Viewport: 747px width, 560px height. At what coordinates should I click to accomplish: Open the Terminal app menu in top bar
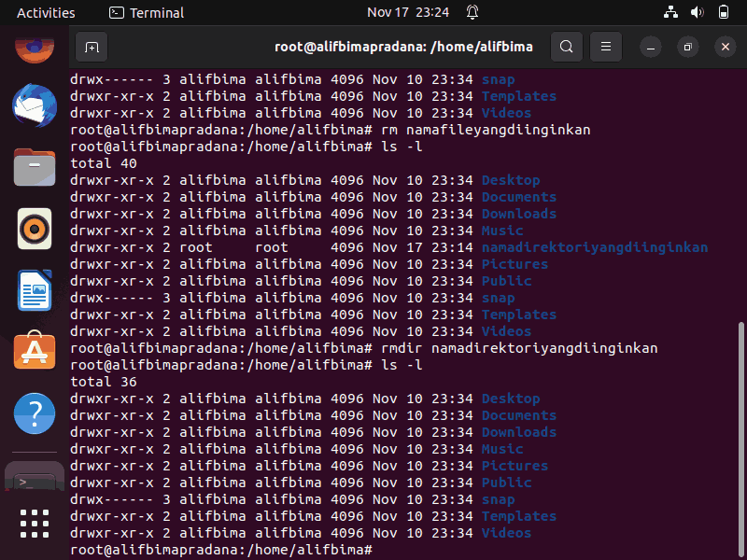147,13
